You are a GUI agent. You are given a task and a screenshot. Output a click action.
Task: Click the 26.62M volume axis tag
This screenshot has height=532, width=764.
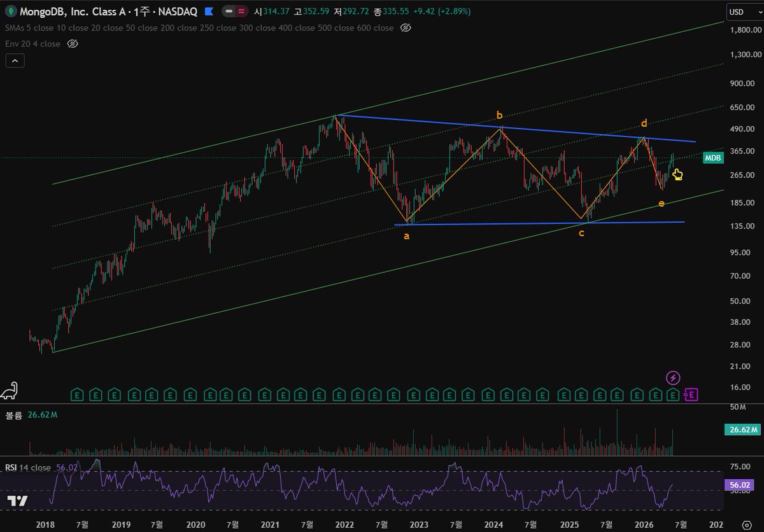point(742,430)
